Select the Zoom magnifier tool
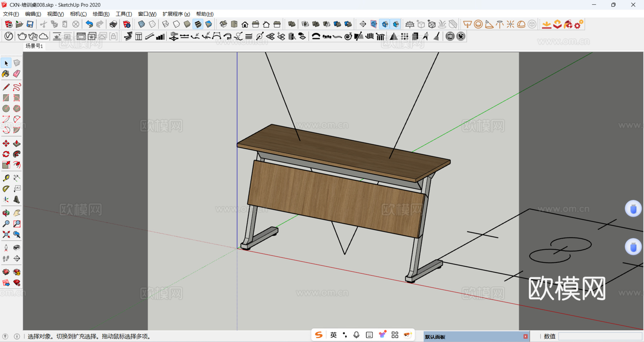644x342 pixels. click(6, 224)
